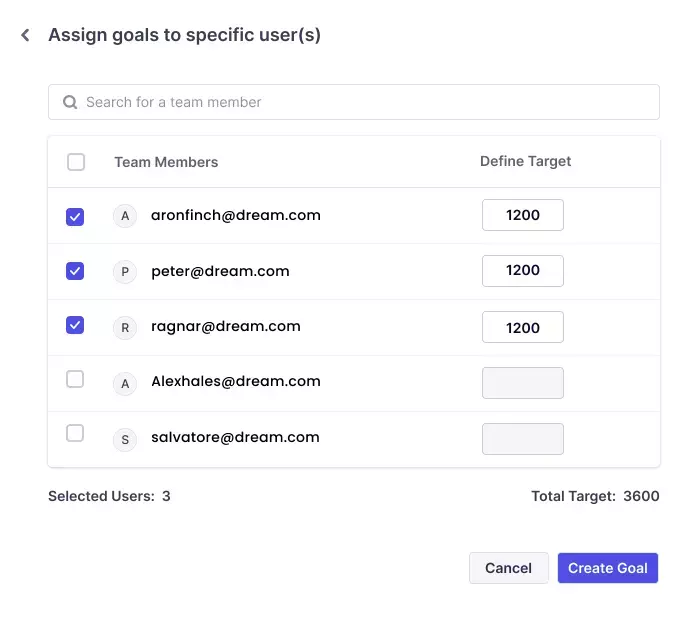Click the Assign goals to specific user(s) title

click(x=184, y=35)
